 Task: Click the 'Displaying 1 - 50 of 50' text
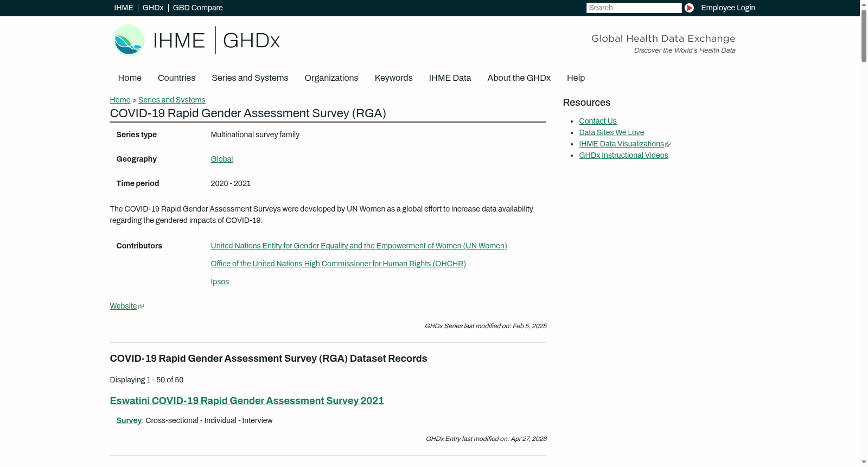point(146,380)
